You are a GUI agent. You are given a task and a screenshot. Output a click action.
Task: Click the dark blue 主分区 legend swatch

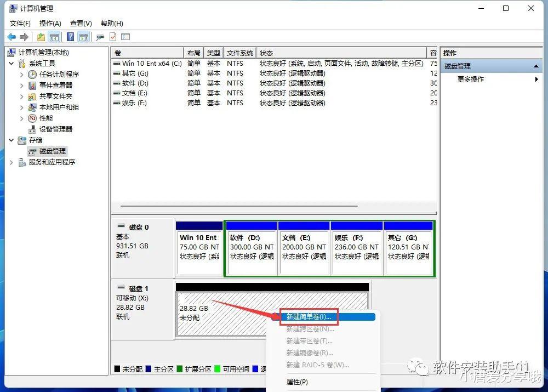[x=148, y=369]
